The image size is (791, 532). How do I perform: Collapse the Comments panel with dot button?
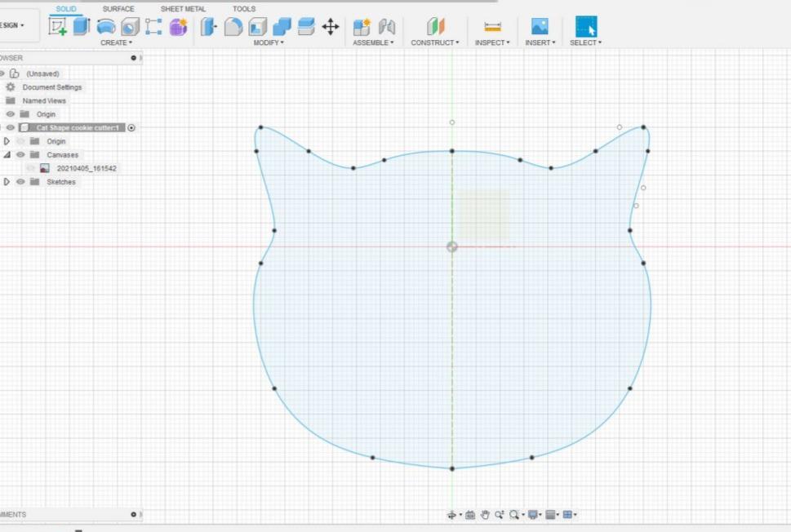click(134, 514)
